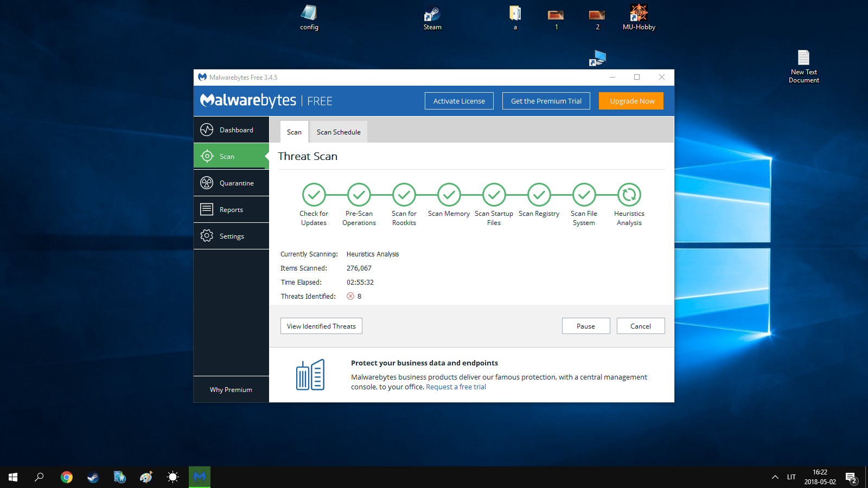This screenshot has height=488, width=868.
Task: Select the desktop folder named a
Action: pyautogui.click(x=515, y=17)
